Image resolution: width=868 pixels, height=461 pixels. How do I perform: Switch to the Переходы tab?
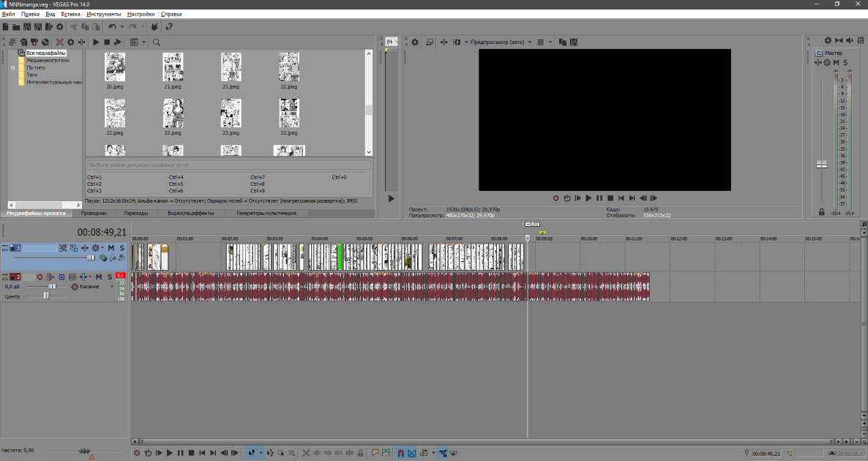(x=136, y=213)
